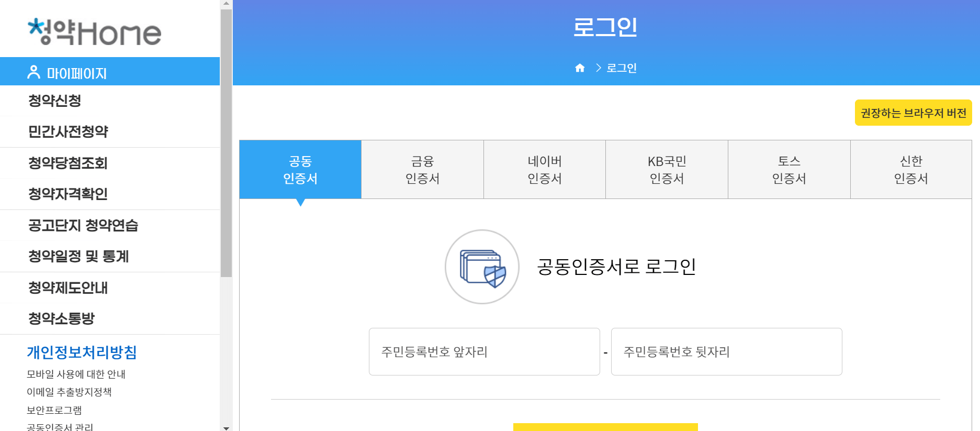Select 네이버 인증서 tab
The height and width of the screenshot is (431, 980).
(x=545, y=169)
